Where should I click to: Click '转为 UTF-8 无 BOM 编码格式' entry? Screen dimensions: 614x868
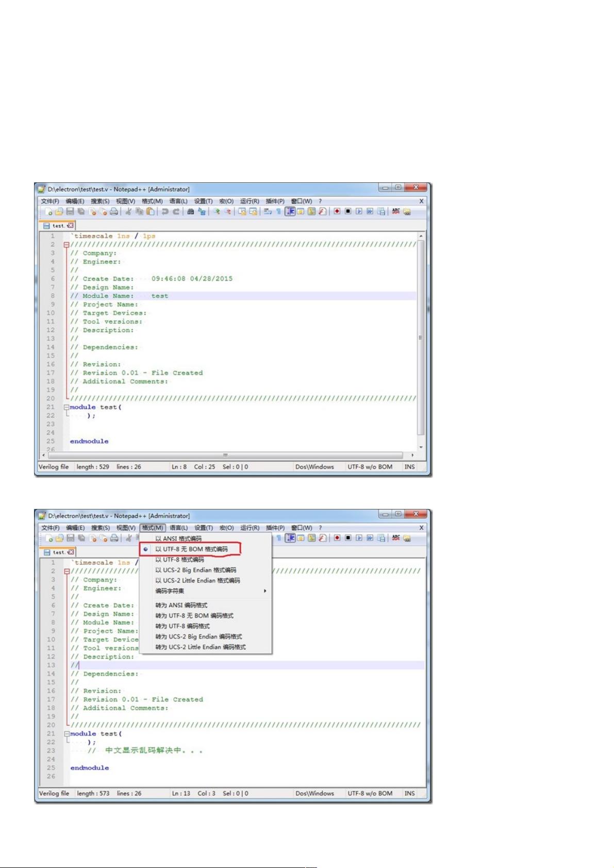(194, 616)
